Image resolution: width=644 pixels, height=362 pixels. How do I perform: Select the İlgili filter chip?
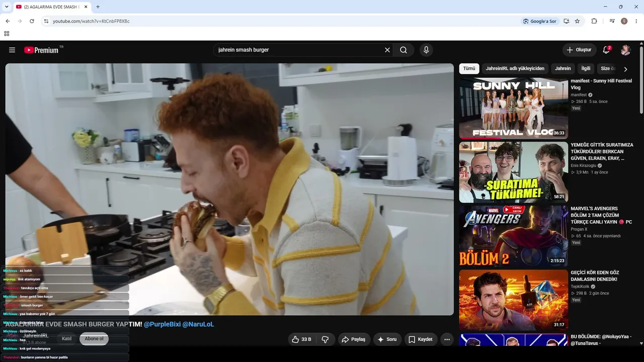[x=586, y=68]
